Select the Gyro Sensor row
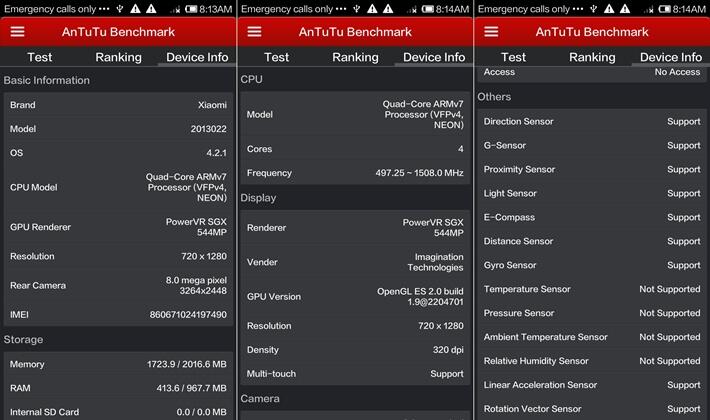 [x=592, y=265]
